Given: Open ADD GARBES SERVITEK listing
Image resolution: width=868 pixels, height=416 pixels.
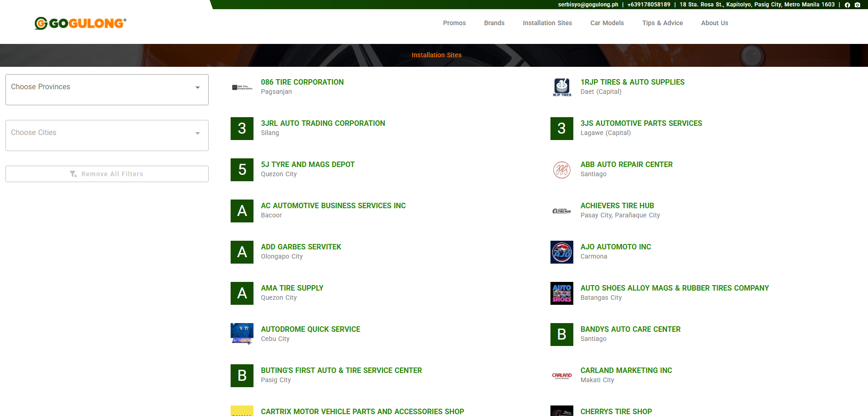Looking at the screenshot, I should (x=301, y=247).
